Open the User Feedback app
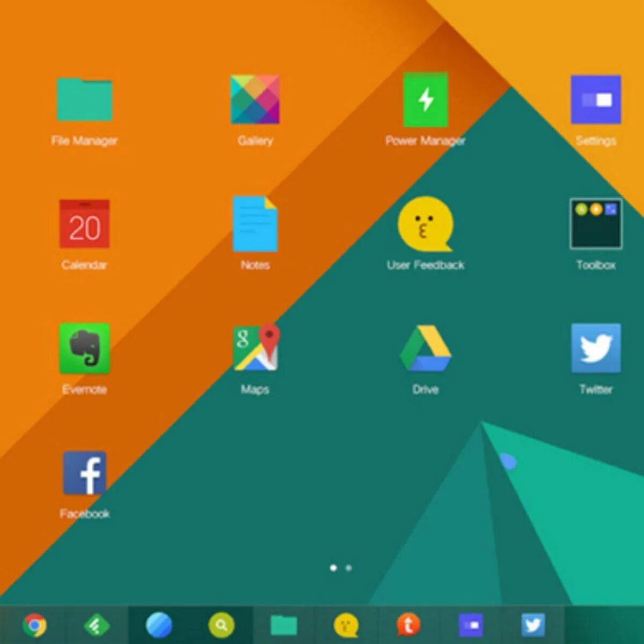This screenshot has height=644, width=644. coord(426,224)
